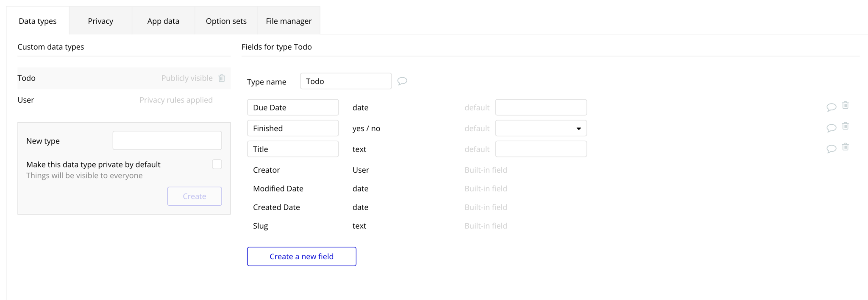Click the Create a new field button
Screen dimensions: 868x300
[301, 256]
